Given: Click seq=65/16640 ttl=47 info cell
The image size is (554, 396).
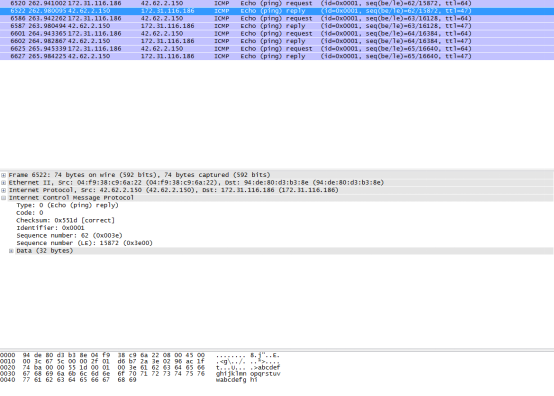Looking at the screenshot, I should pyautogui.click(x=396, y=56).
